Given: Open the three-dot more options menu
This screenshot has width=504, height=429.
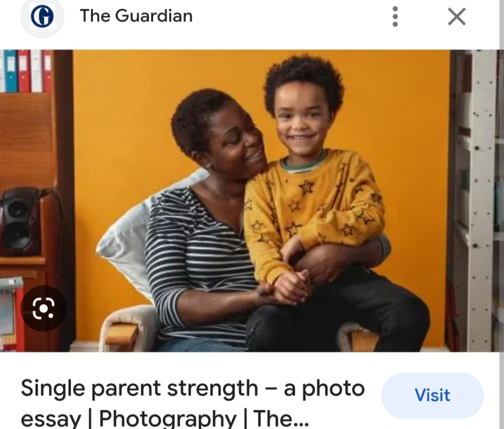Looking at the screenshot, I should tap(395, 16).
